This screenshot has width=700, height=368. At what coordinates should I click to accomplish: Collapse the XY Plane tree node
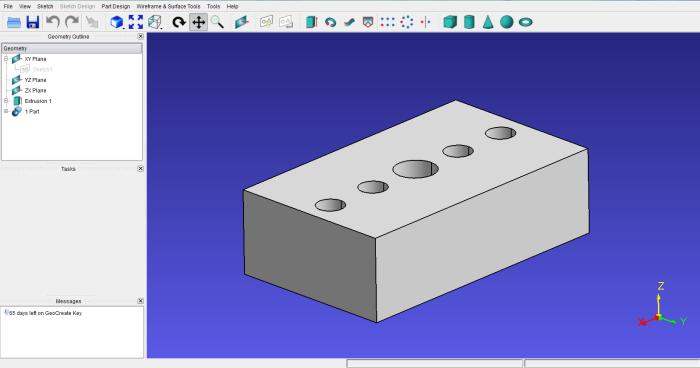click(6, 59)
